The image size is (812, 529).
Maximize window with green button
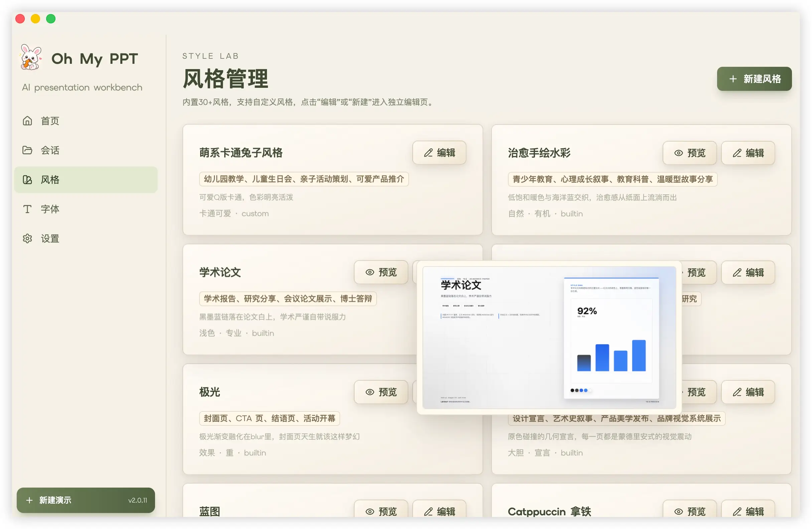[x=51, y=19]
